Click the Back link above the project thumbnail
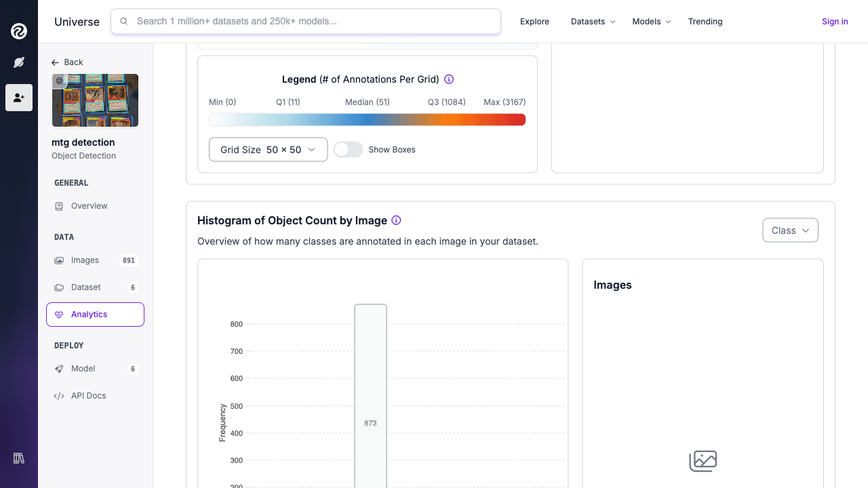Image resolution: width=868 pixels, height=488 pixels. click(x=67, y=62)
